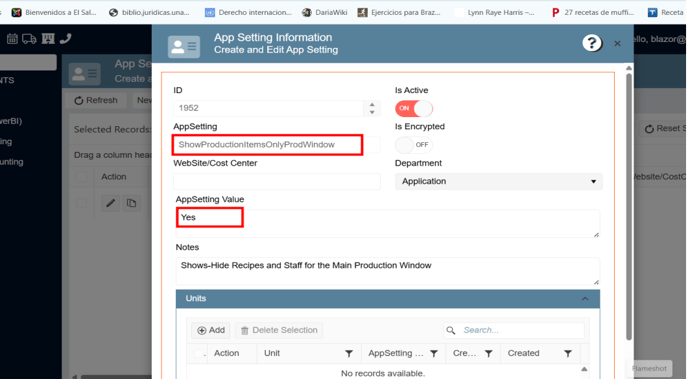Screen dimensions: 688x379
Task: Open the Ejercicios para Braz... bookmark
Action: tap(399, 13)
